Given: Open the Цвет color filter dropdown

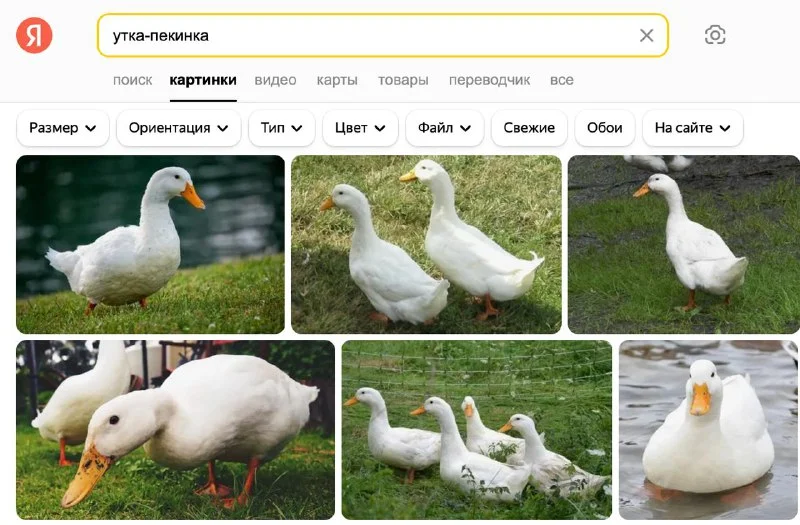Looking at the screenshot, I should pos(360,128).
